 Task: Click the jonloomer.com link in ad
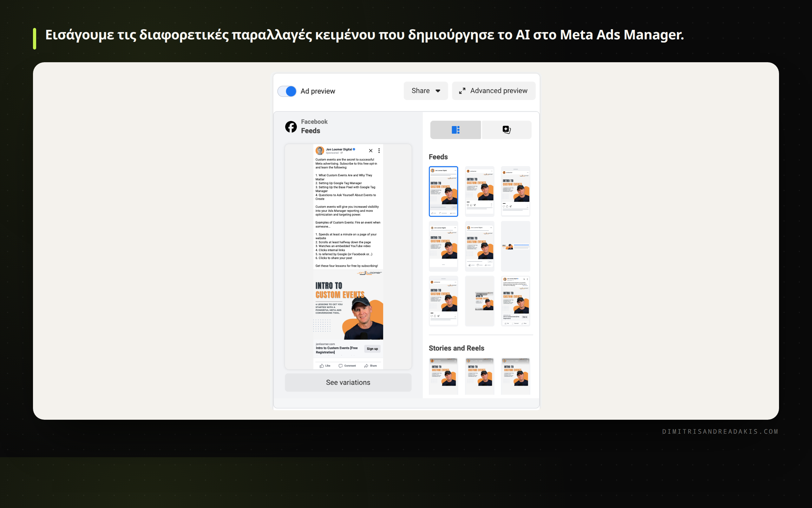point(325,344)
